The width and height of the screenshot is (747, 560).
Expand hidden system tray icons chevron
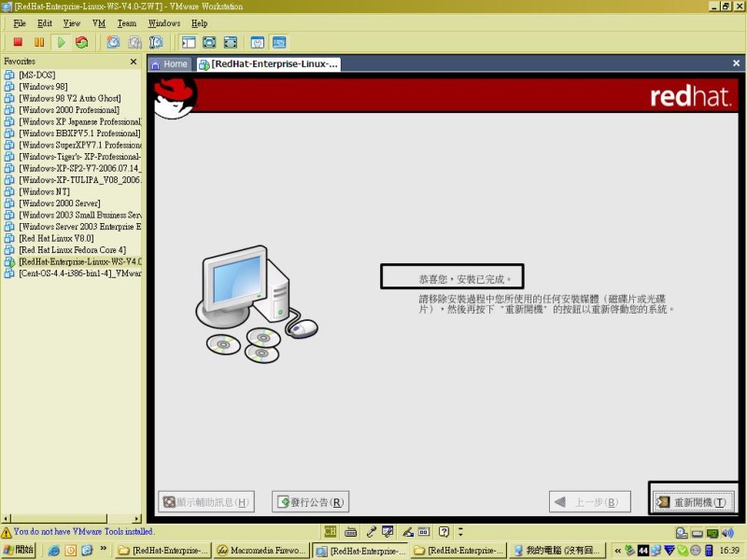pyautogui.click(x=617, y=551)
